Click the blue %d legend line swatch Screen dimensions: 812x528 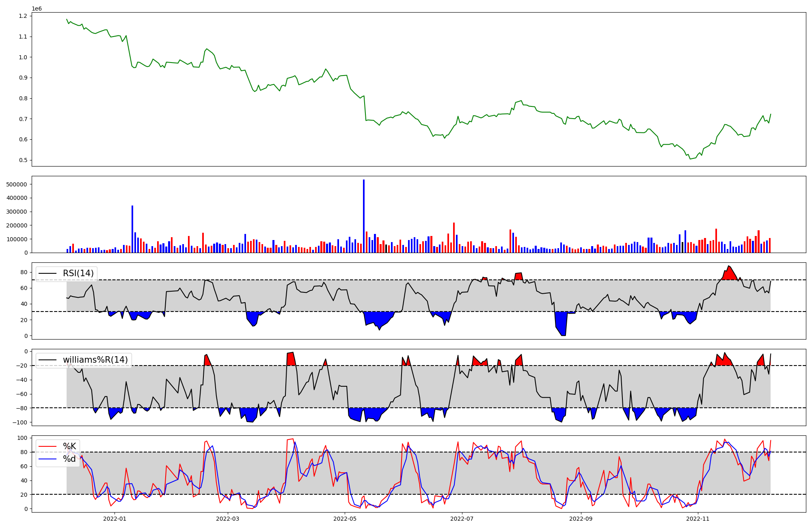48,459
